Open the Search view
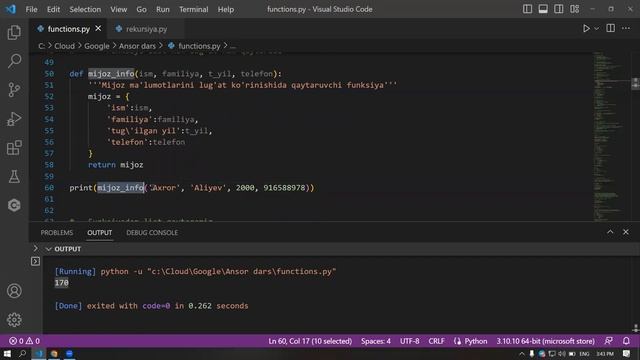The image size is (640, 360). click(14, 61)
